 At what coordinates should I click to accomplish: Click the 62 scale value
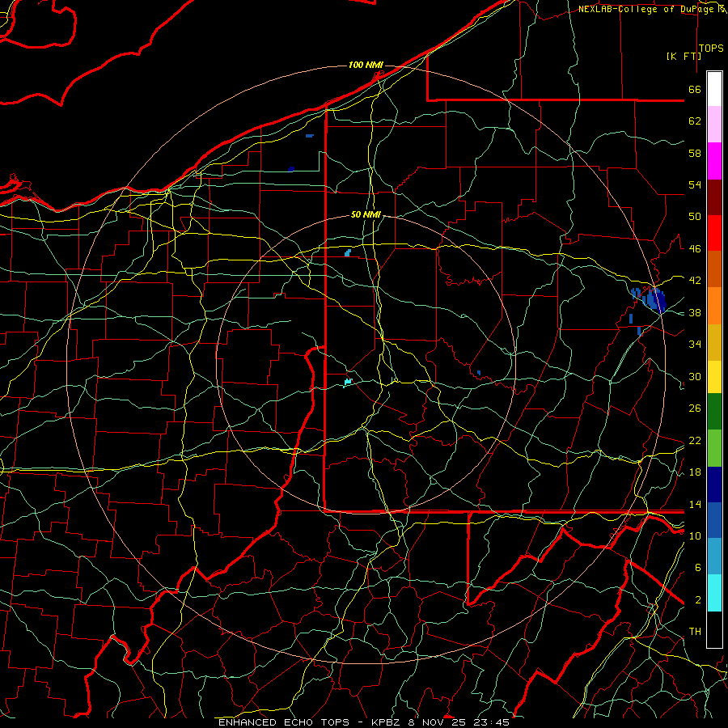pos(695,121)
